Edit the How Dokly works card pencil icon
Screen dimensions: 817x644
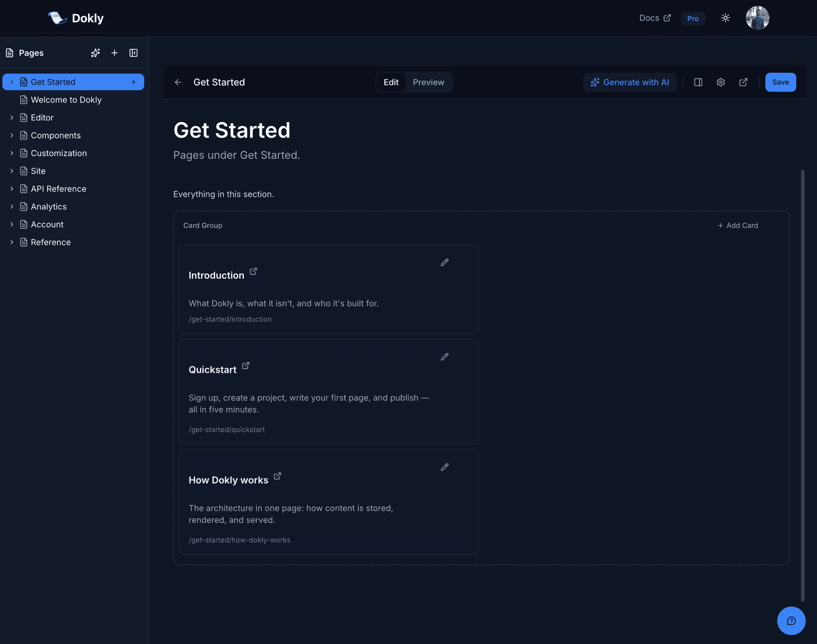click(x=445, y=467)
